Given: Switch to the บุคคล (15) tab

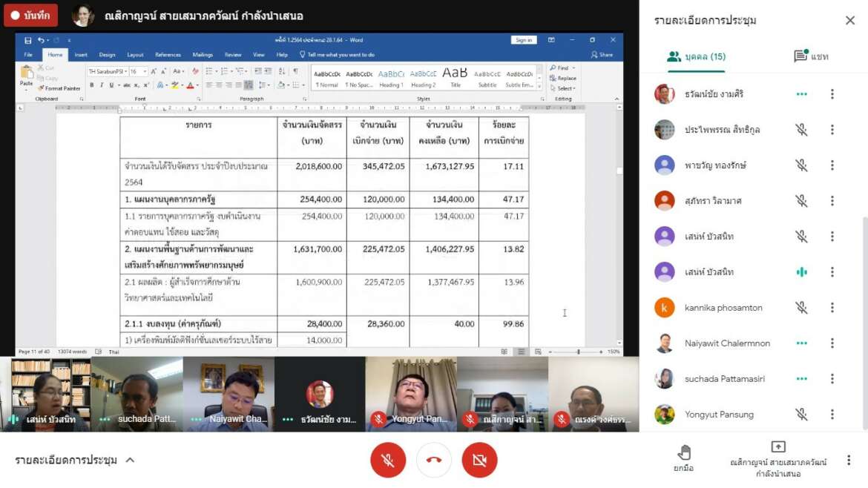Looking at the screenshot, I should pyautogui.click(x=696, y=56).
